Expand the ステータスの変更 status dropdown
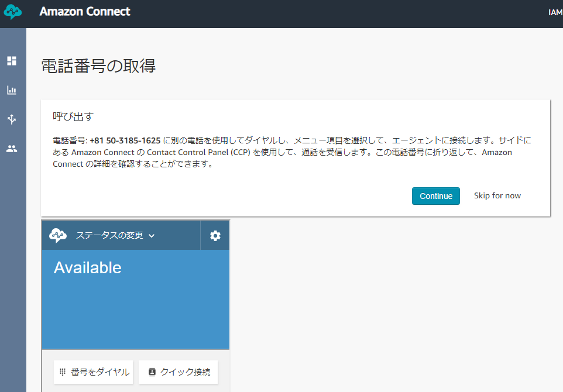The height and width of the screenshot is (392, 563). 115,235
